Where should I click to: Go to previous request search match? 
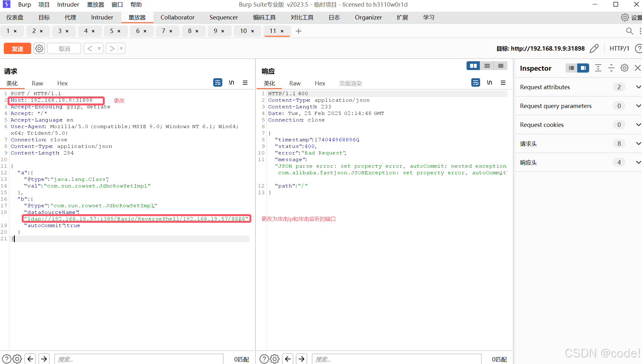click(30, 359)
